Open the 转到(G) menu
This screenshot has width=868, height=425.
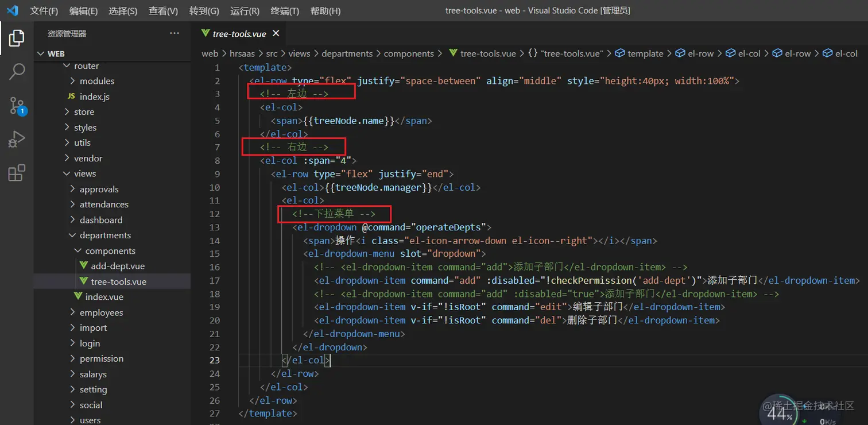tap(204, 11)
